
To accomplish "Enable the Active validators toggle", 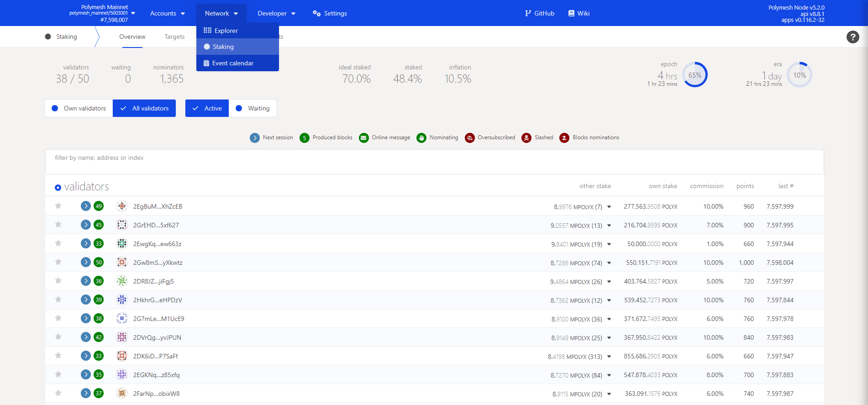I will (207, 108).
